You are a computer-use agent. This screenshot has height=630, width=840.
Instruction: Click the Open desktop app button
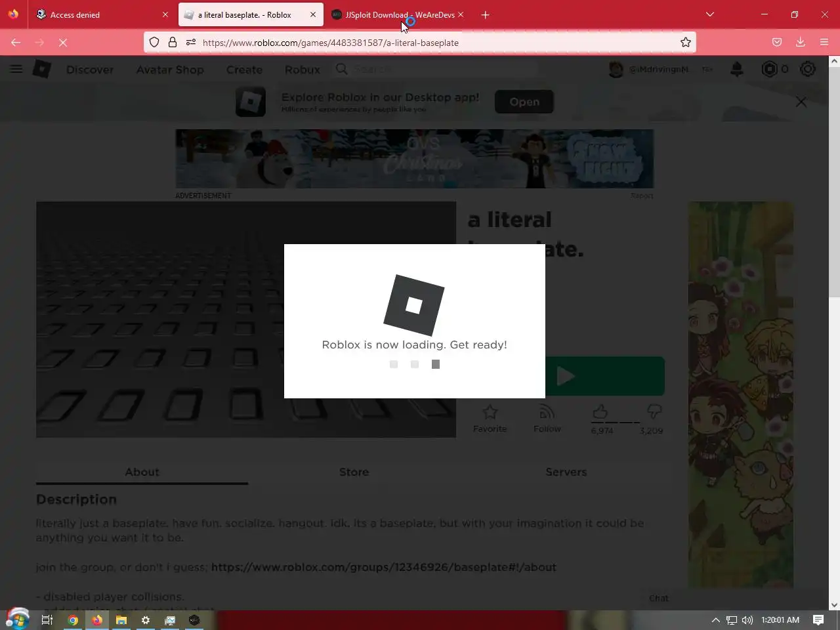[524, 102]
